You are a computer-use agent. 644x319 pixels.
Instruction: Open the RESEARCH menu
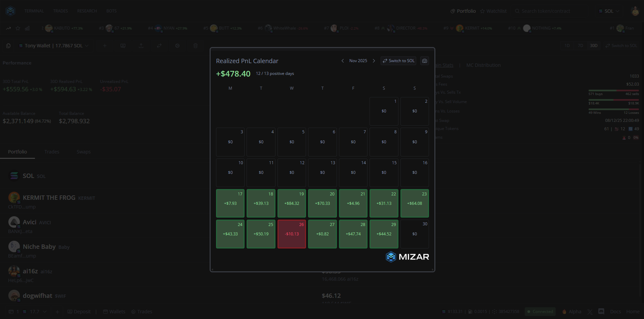(x=87, y=11)
